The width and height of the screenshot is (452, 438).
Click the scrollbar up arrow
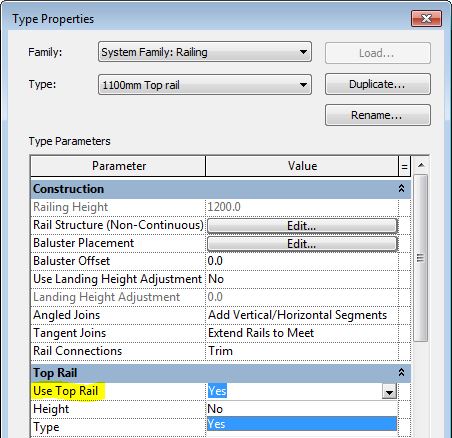pos(421,165)
